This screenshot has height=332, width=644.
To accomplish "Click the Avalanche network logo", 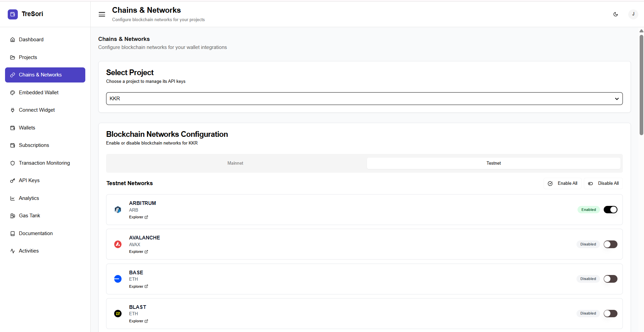I will [x=118, y=244].
